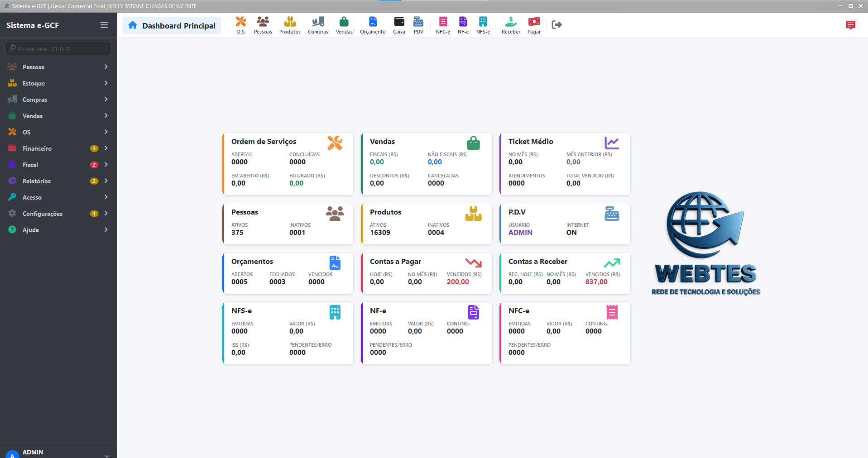
Task: Open the O.S. toolbar shortcut
Action: (x=241, y=25)
